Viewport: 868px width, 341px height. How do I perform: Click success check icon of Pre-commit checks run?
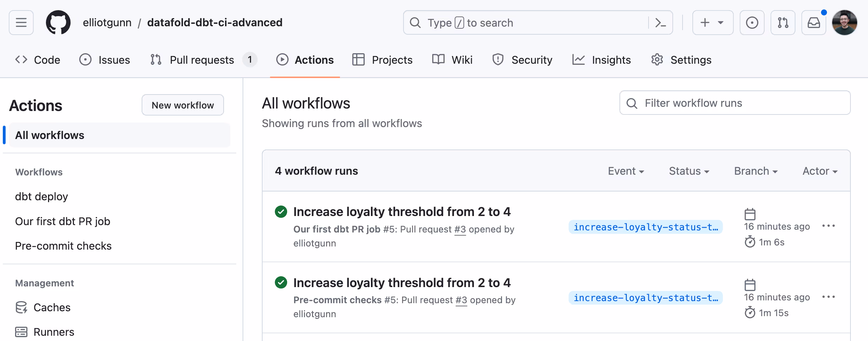pyautogui.click(x=281, y=282)
